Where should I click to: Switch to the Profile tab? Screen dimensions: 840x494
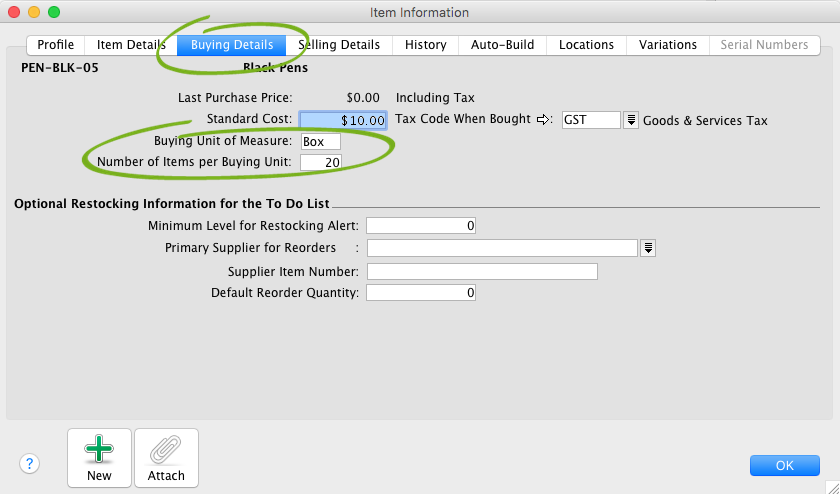click(x=56, y=45)
